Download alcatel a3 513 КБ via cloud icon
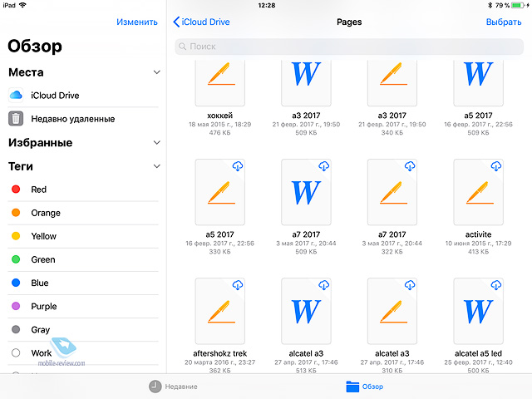This screenshot has height=399, width=532. 323,285
